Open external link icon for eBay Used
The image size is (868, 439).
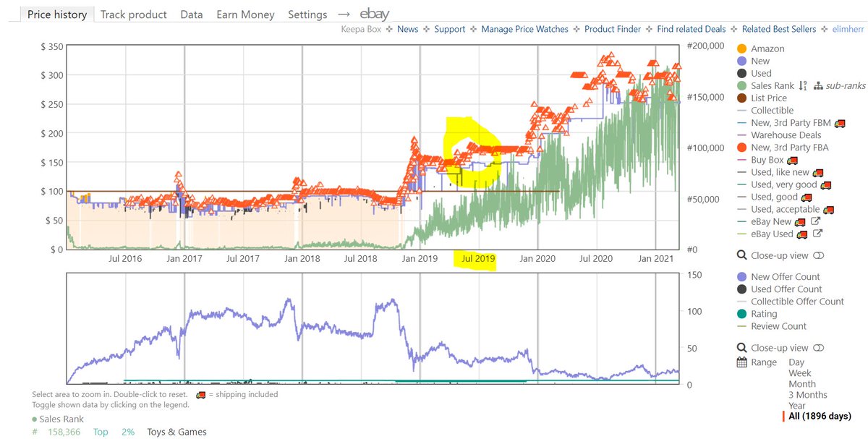(818, 234)
